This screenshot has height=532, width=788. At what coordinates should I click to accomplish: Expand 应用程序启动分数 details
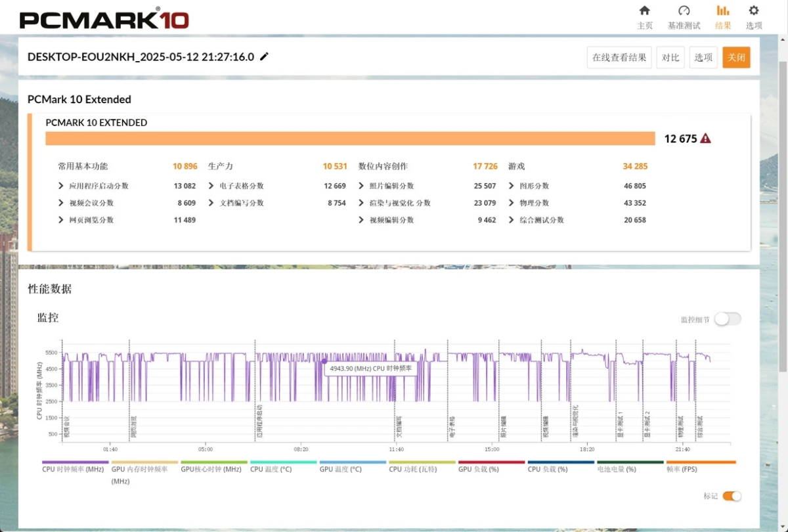pos(61,186)
